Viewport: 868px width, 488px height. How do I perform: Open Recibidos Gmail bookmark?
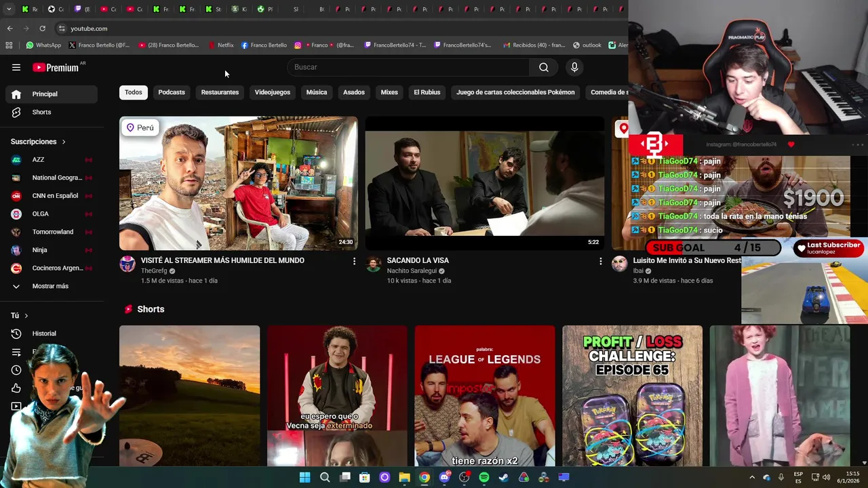pyautogui.click(x=534, y=45)
